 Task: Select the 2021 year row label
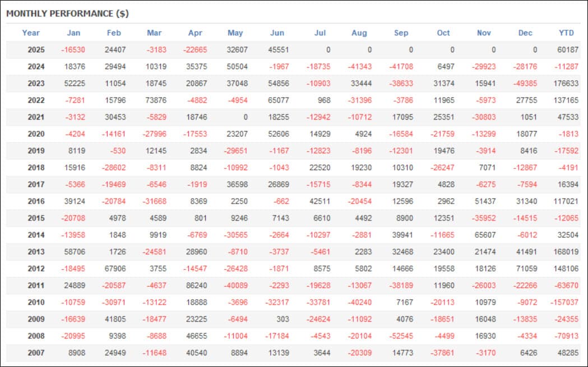click(36, 117)
